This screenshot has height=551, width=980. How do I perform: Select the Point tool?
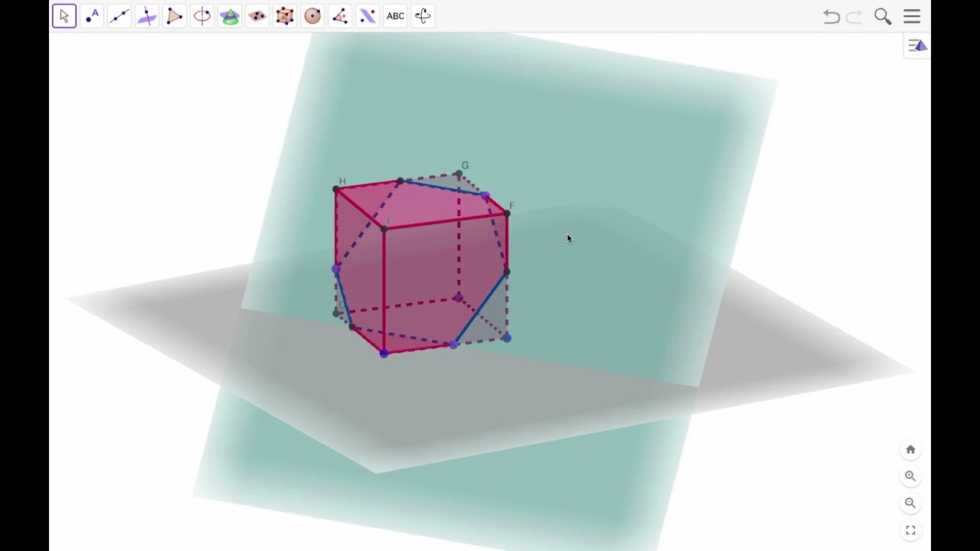click(x=92, y=16)
